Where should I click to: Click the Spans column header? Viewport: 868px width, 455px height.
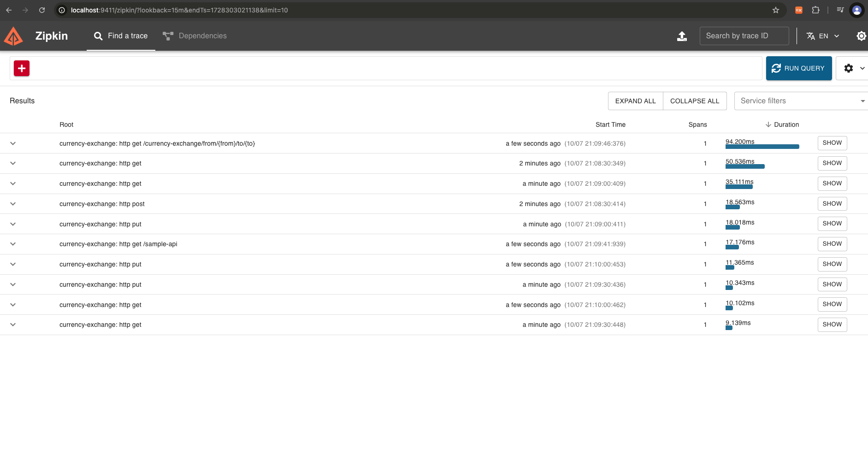point(697,124)
